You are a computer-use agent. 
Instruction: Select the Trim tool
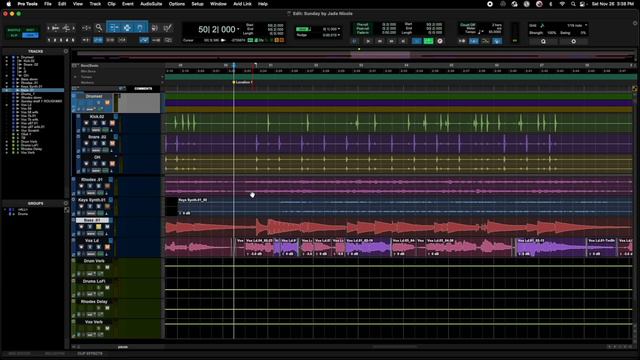(x=114, y=28)
